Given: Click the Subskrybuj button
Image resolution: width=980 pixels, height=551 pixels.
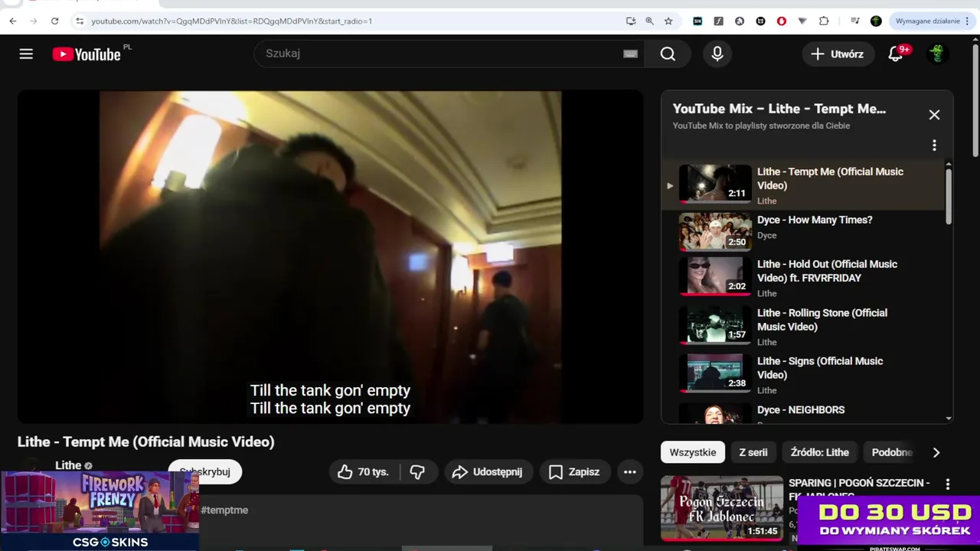Looking at the screenshot, I should point(205,472).
